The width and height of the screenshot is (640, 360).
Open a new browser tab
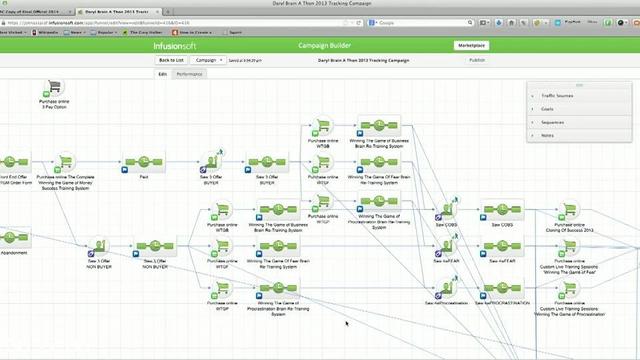(168, 12)
